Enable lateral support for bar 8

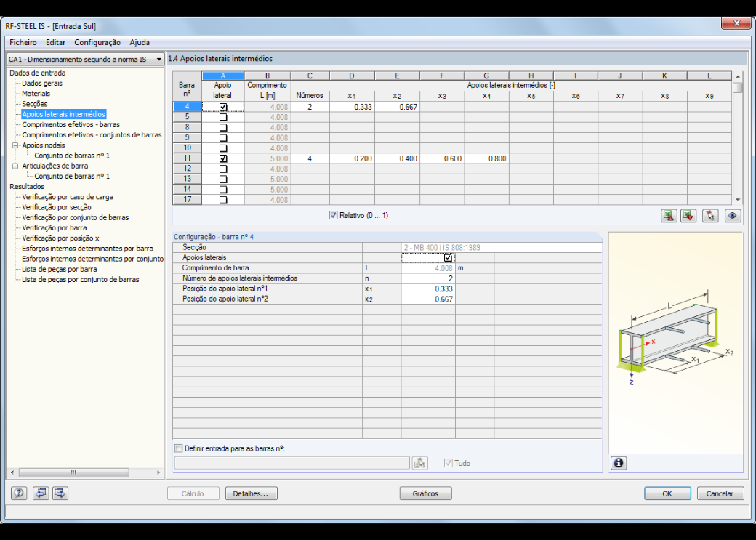point(223,127)
